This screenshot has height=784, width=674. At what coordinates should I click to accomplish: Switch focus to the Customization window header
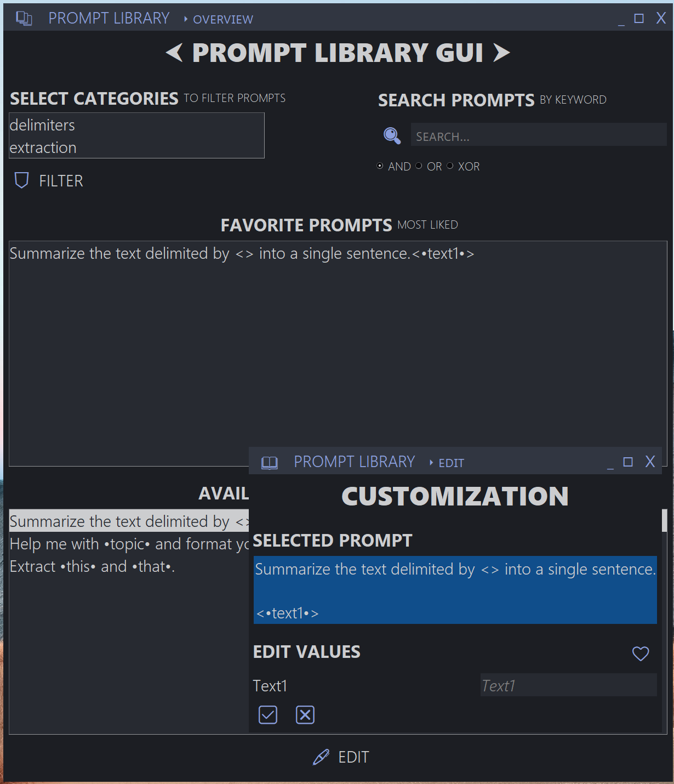455,496
